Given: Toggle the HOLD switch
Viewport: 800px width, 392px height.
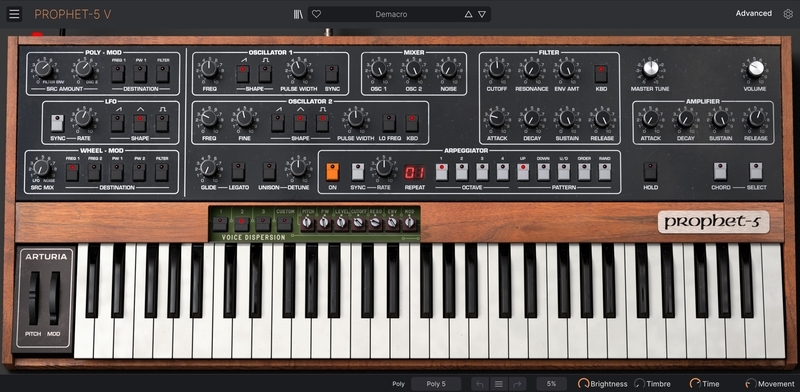Looking at the screenshot, I should (650, 172).
